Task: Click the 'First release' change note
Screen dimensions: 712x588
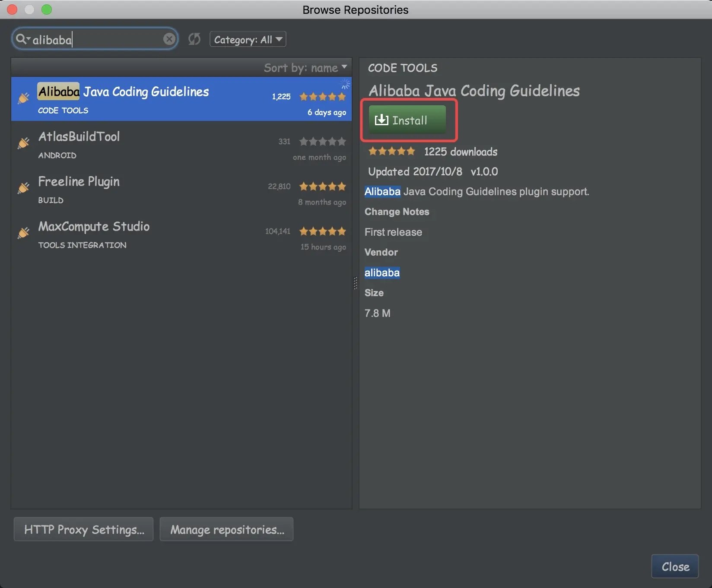Action: [x=393, y=232]
